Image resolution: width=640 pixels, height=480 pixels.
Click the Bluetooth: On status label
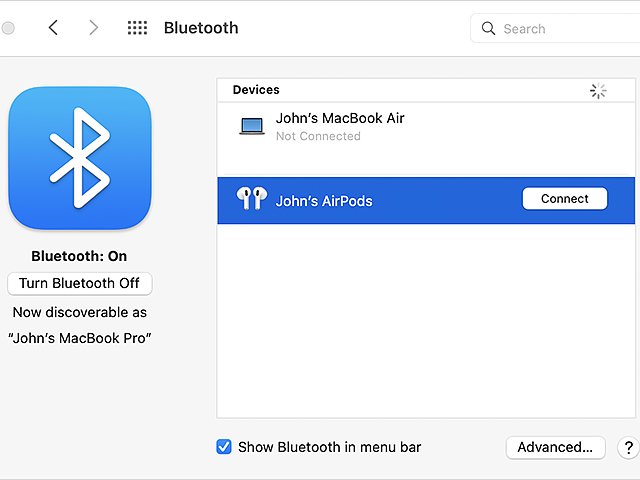coord(79,256)
